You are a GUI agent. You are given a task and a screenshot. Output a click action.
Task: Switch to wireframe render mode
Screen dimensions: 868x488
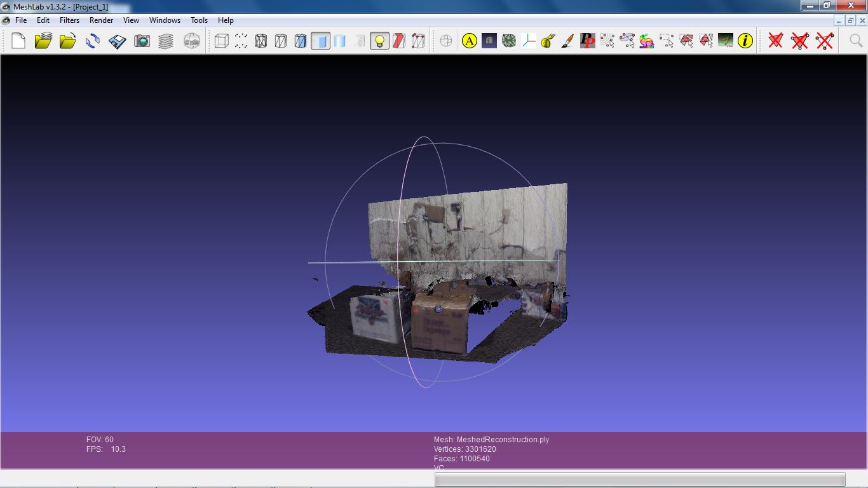coord(261,41)
